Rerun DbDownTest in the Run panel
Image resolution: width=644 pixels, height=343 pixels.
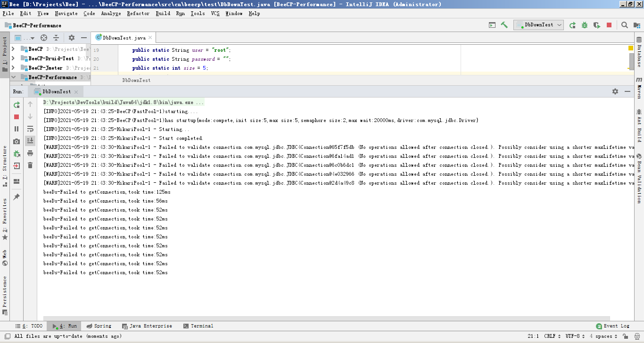click(x=17, y=105)
